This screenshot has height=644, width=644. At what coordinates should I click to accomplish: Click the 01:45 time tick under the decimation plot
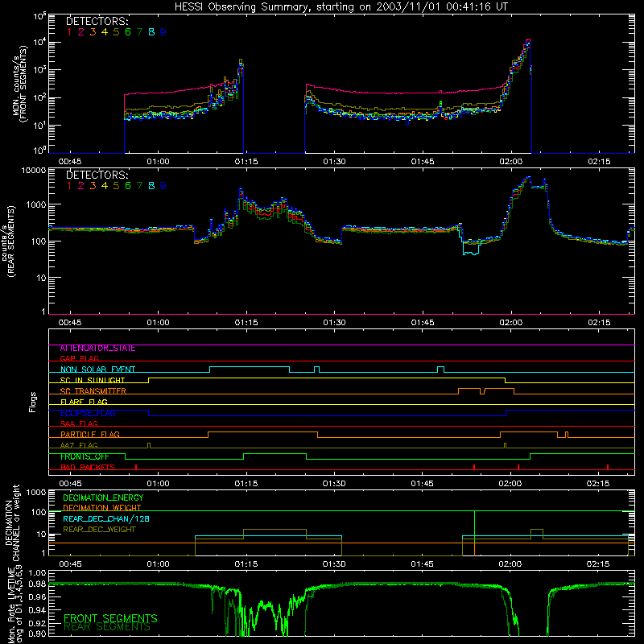[x=422, y=564]
